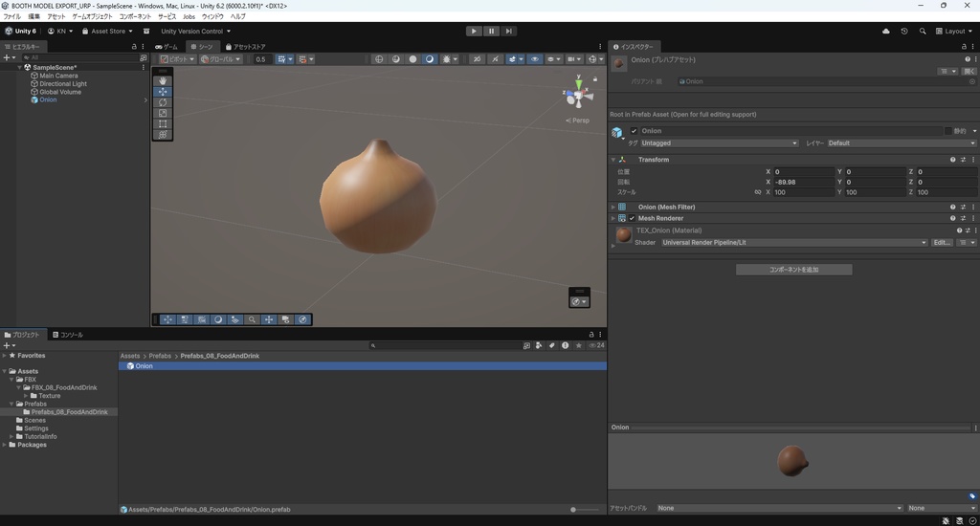Viewport: 980px width, 526px height.
Task: Select the shaded lit draw mode
Action: [x=430, y=59]
